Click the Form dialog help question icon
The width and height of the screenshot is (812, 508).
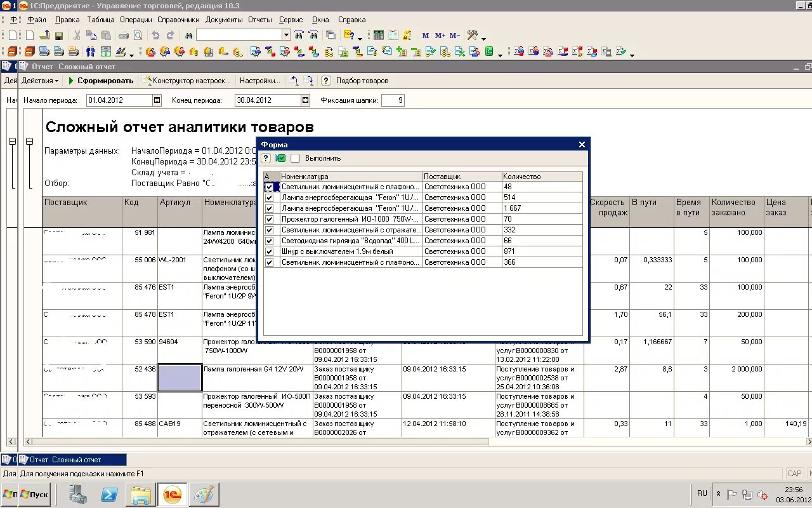(x=266, y=158)
